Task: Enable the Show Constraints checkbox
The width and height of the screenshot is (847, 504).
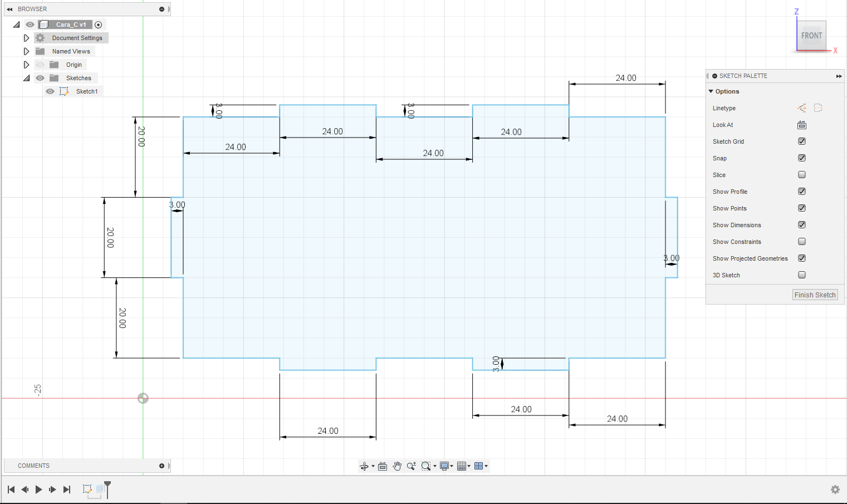Action: [802, 242]
